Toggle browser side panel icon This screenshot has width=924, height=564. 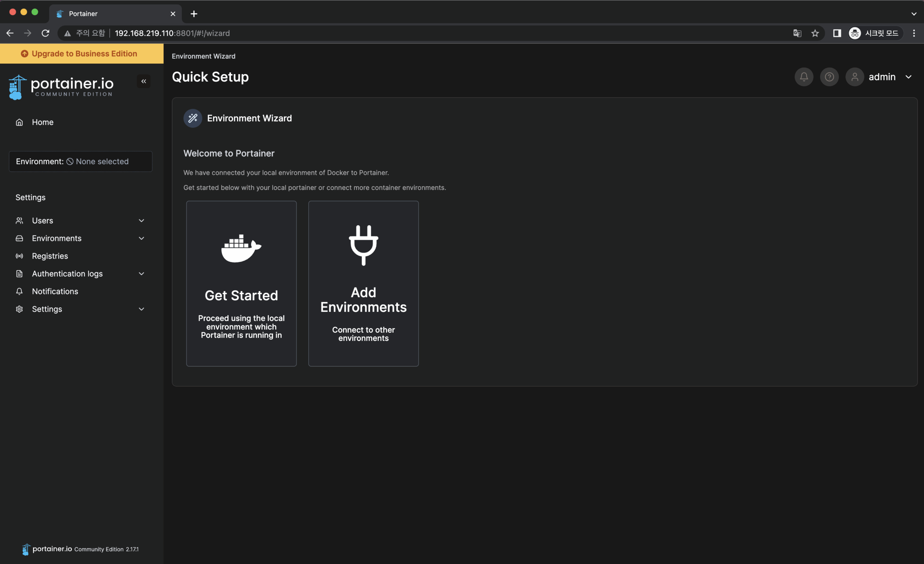(837, 33)
